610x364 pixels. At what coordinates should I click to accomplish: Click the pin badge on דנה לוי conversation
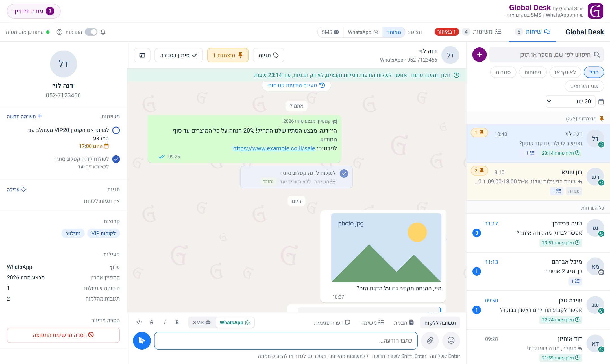tap(479, 133)
